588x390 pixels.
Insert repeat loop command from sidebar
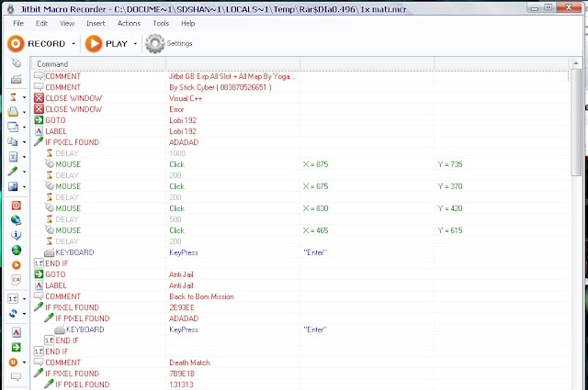(13, 313)
